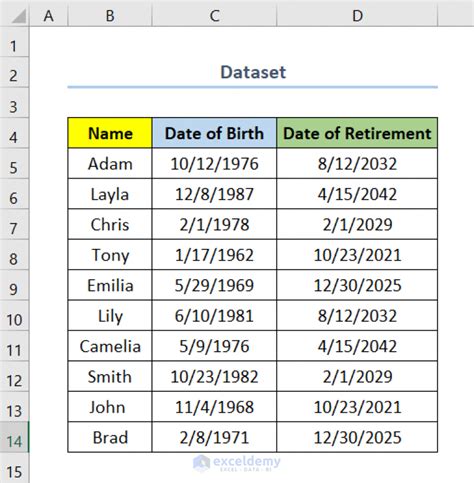Select column C header
The image size is (474, 483).
(214, 16)
